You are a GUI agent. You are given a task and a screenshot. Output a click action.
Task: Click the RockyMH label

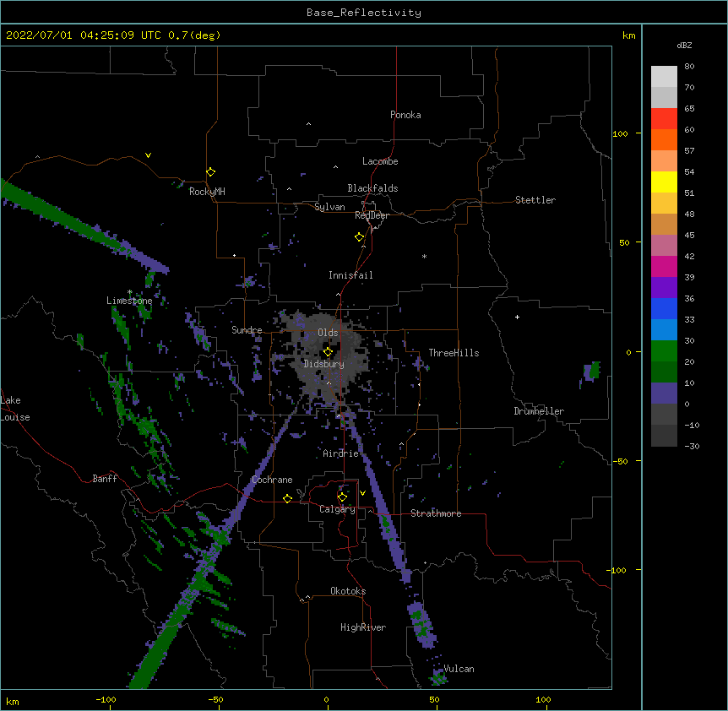point(207,192)
